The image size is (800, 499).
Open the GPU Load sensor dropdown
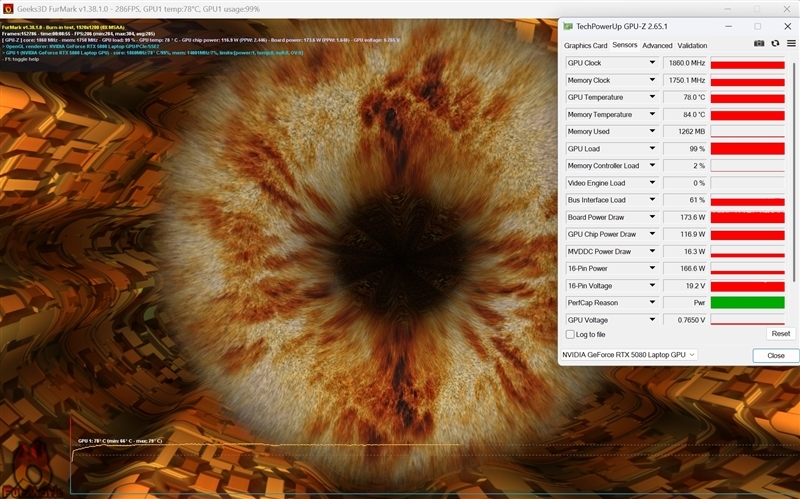(652, 148)
